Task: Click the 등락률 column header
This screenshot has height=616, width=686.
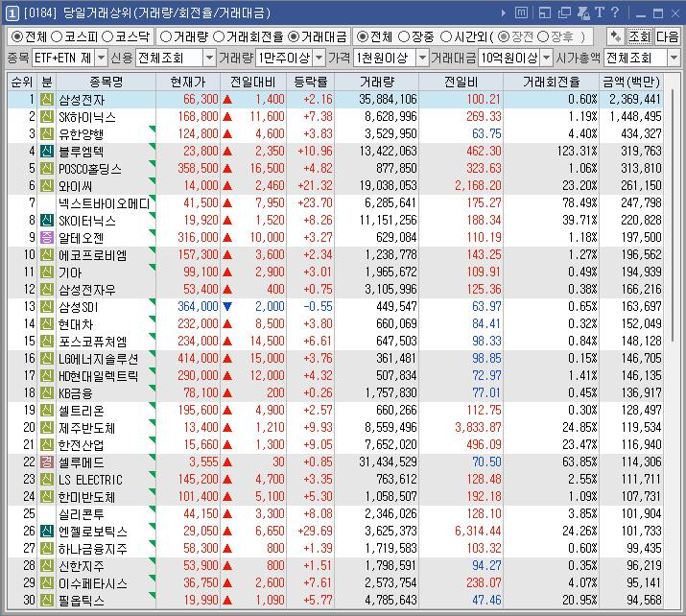Action: click(311, 82)
